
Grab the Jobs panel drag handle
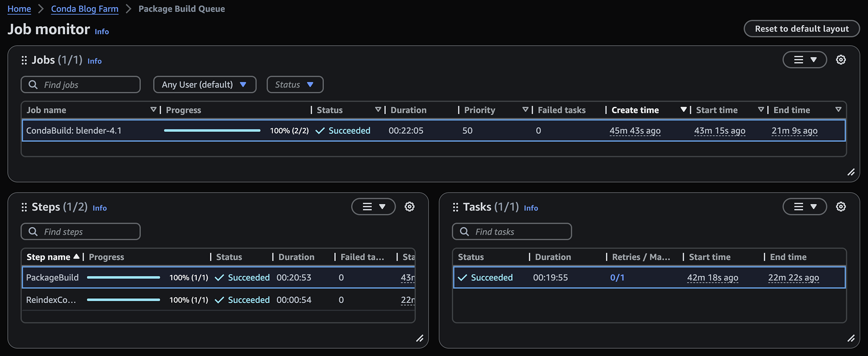pyautogui.click(x=24, y=60)
